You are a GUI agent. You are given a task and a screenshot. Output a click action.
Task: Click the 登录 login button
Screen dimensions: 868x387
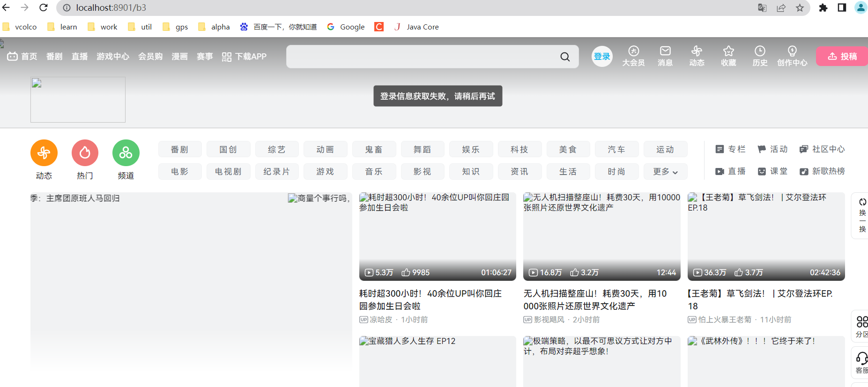pyautogui.click(x=602, y=57)
